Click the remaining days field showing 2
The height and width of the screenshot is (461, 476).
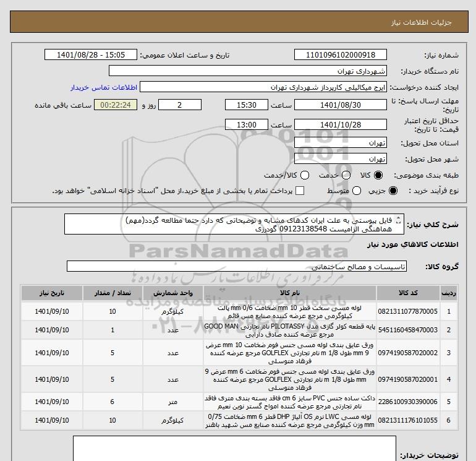pyautogui.click(x=180, y=105)
